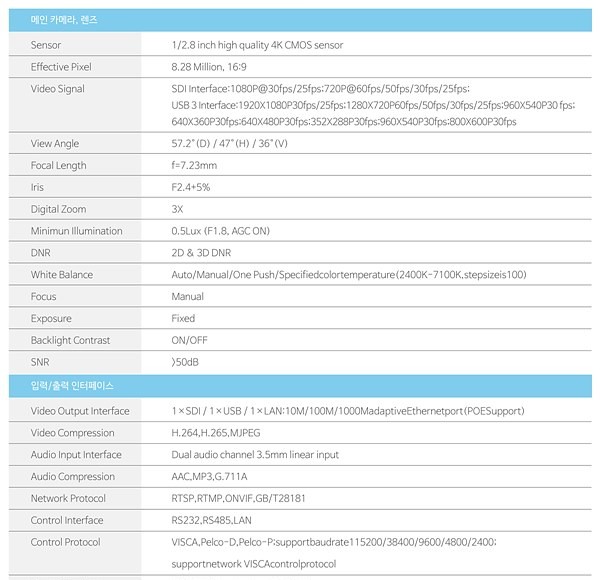Click the '8.28 Million, 16:9' value
Screen dimensions: 600x580
pos(209,67)
